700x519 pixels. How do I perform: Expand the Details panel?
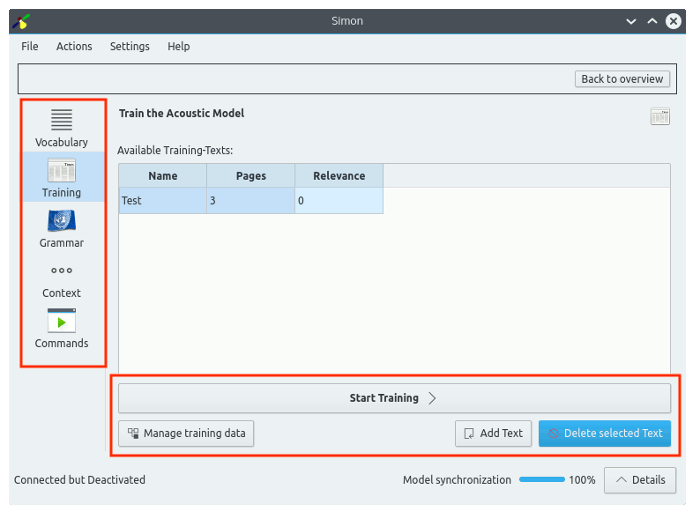click(x=639, y=480)
